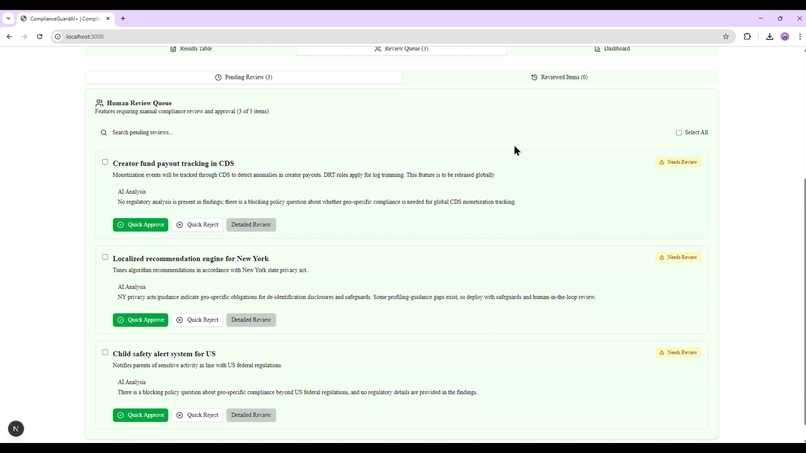Open Chrome three-dot menu

(800, 37)
